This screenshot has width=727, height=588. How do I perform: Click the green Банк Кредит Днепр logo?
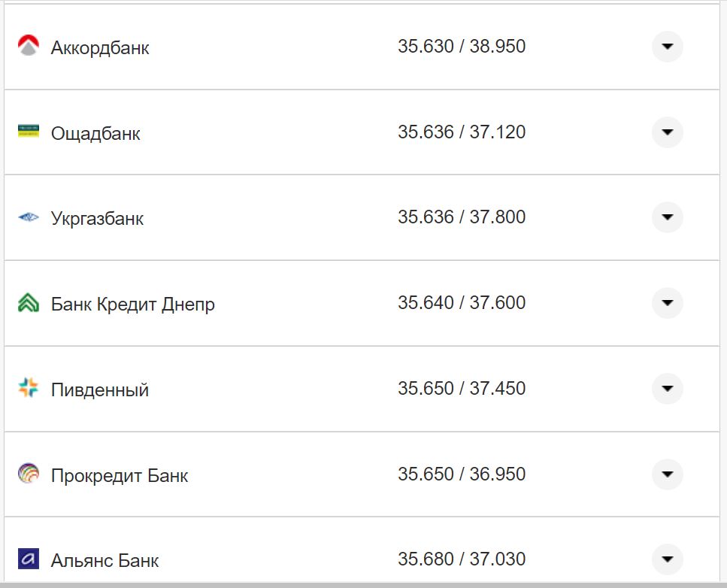click(x=29, y=302)
